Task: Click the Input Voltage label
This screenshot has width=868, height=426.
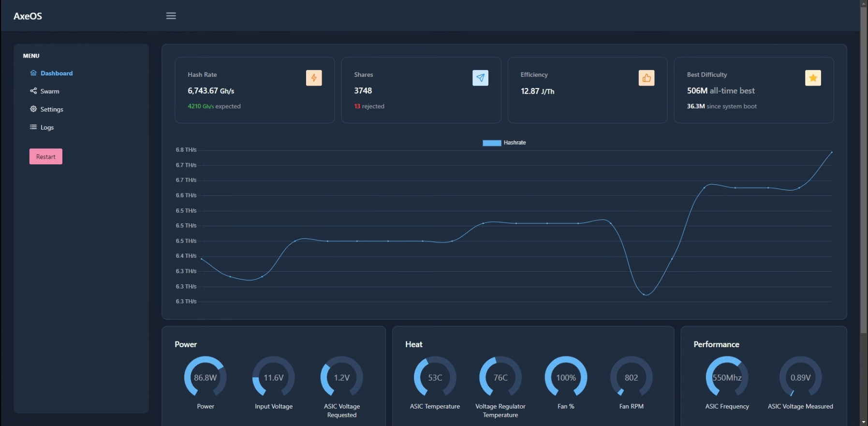Action: (x=274, y=407)
